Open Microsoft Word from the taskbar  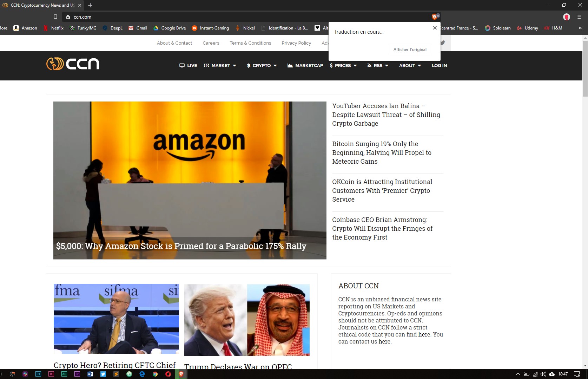click(x=90, y=374)
